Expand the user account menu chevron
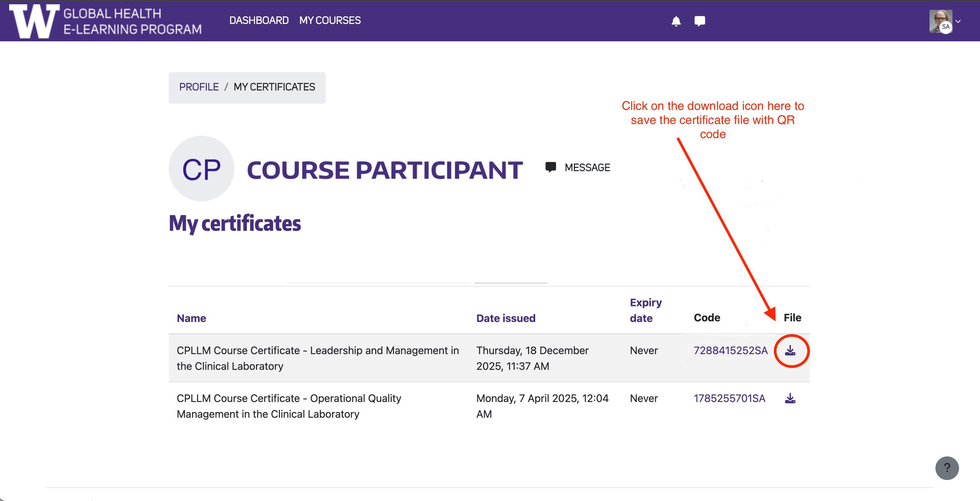The width and height of the screenshot is (980, 501). coord(958,21)
